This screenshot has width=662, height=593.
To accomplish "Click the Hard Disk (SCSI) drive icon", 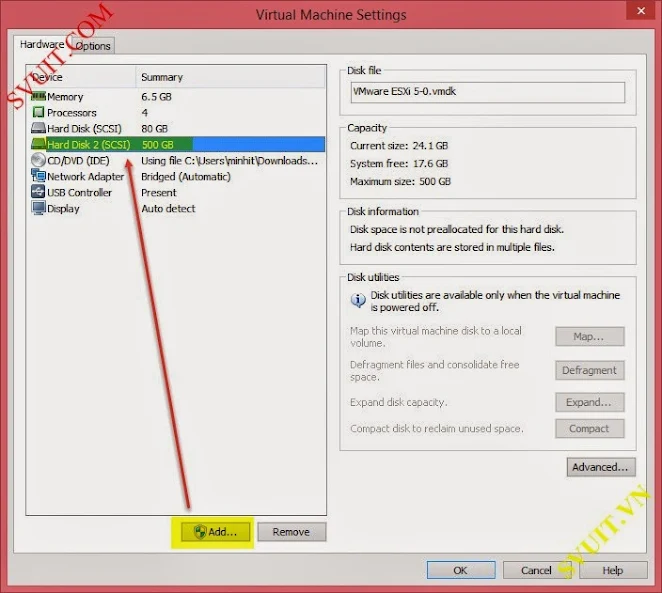I will click(x=38, y=128).
